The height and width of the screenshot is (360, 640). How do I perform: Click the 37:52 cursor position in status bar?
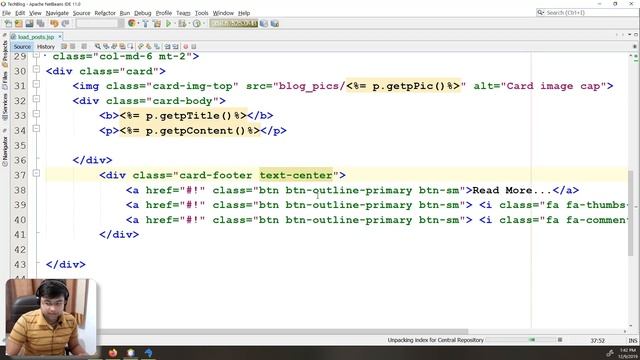(x=597, y=340)
